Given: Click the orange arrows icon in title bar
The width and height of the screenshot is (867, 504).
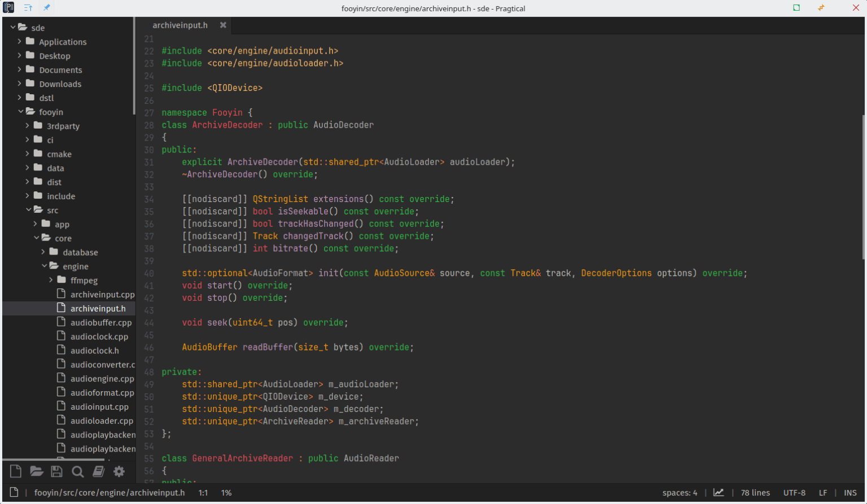Looking at the screenshot, I should [x=821, y=7].
